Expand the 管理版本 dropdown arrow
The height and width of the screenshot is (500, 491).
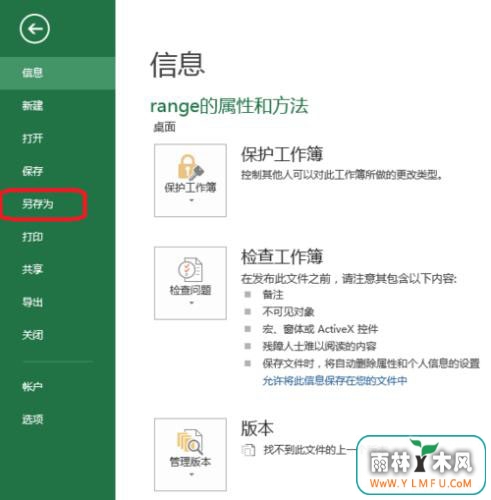[191, 474]
